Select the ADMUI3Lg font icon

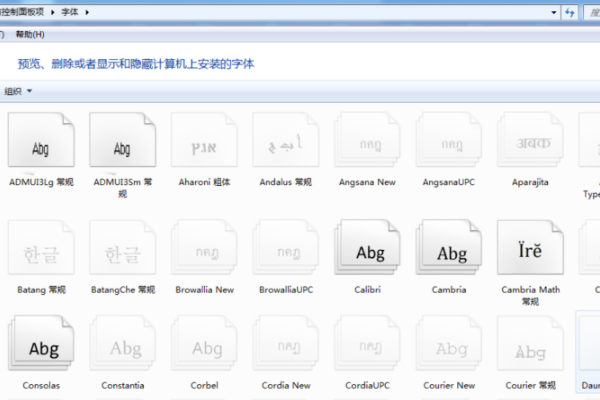point(41,140)
